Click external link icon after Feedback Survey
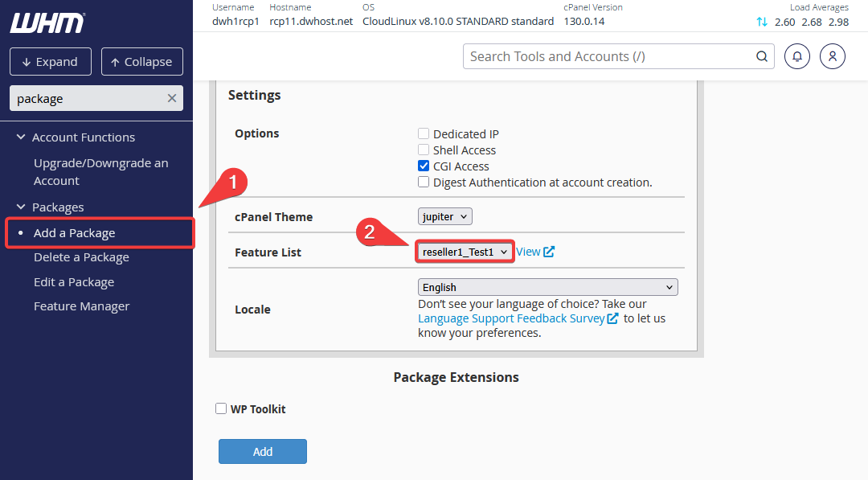Viewport: 868px width, 480px height. tap(613, 318)
